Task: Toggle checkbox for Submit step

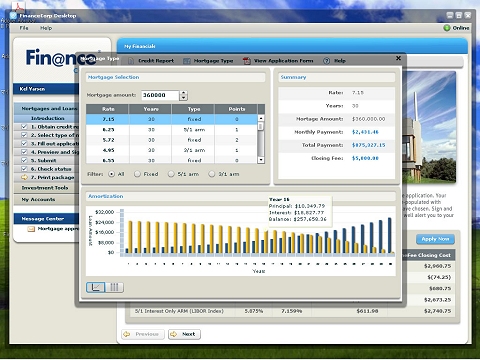Action: click(x=24, y=160)
